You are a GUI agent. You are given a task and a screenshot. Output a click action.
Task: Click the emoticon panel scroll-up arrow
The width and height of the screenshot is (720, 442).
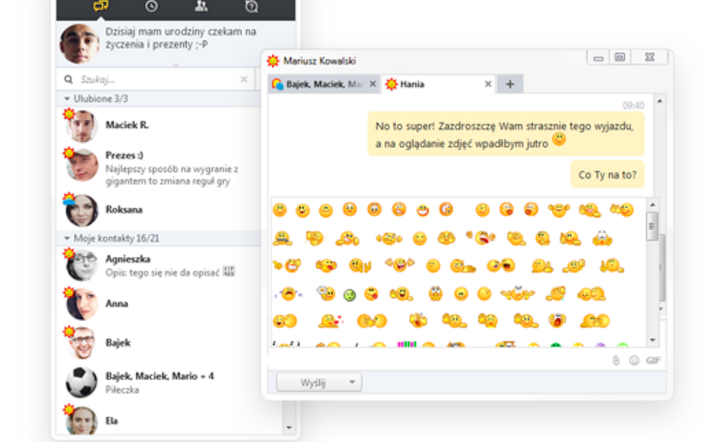pyautogui.click(x=652, y=205)
